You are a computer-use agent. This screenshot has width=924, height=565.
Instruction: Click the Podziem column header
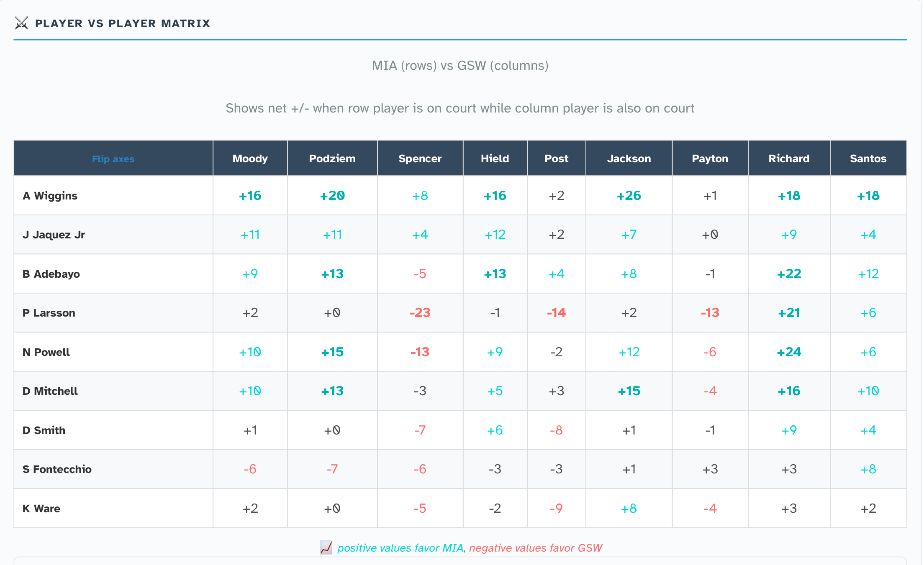pyautogui.click(x=332, y=159)
